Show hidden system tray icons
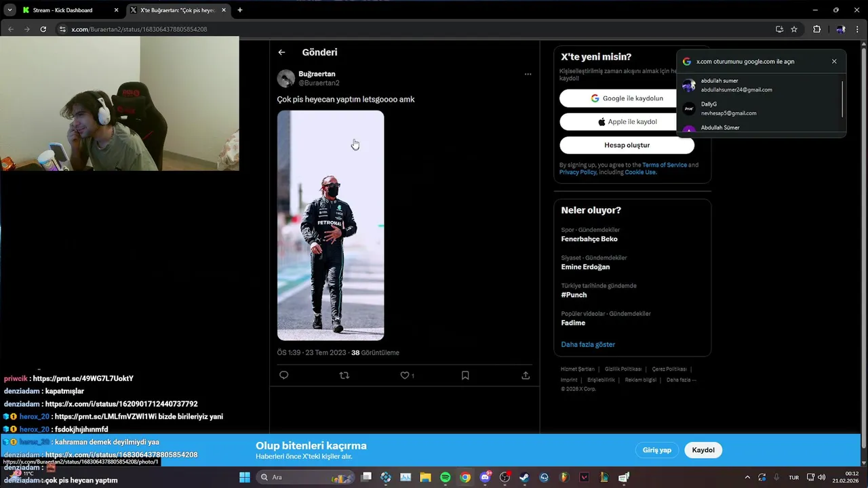The height and width of the screenshot is (488, 868). (x=747, y=477)
